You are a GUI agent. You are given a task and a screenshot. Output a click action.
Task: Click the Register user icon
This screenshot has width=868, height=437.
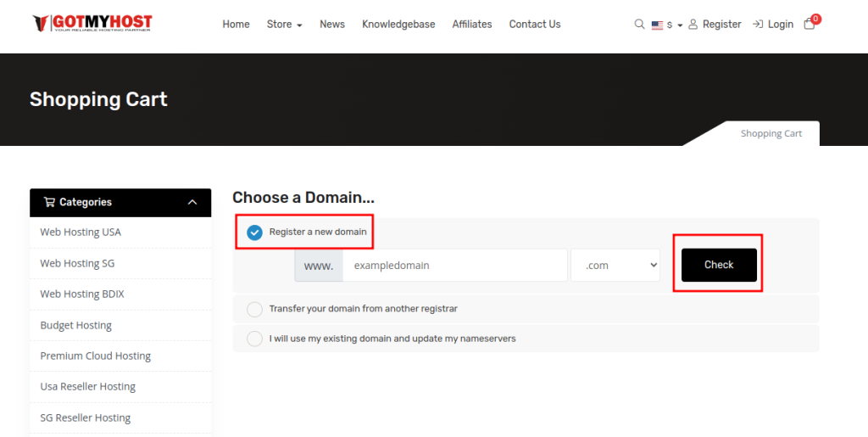tap(693, 25)
